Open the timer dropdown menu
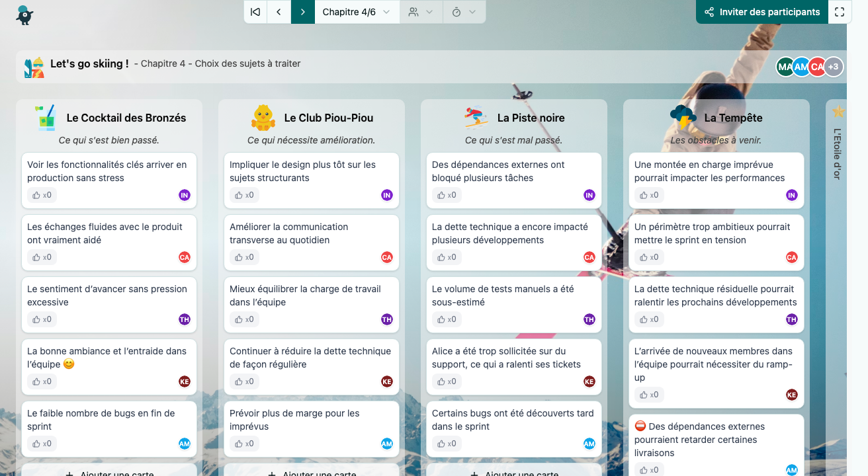Viewport: 868px width, 476px height. tap(463, 12)
